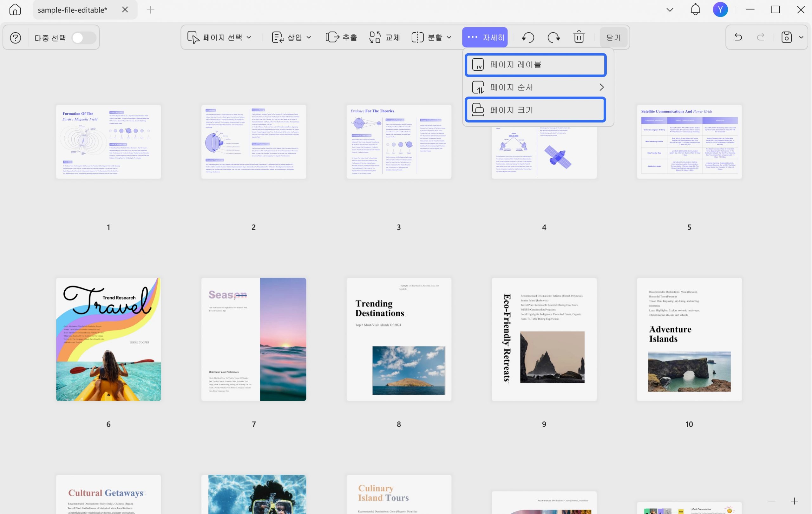The image size is (812, 514).
Task: Rotate page clockwise
Action: (x=554, y=37)
